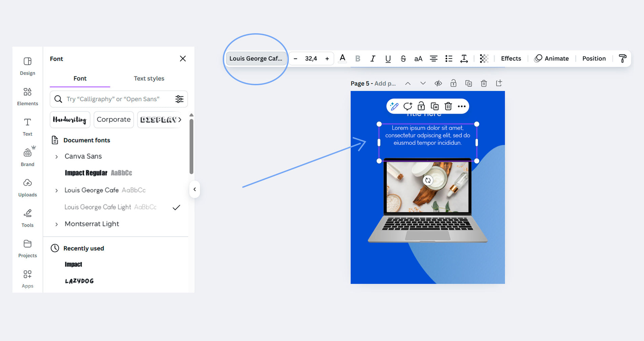Click the transparency checkerboard icon
Viewport: 644px width, 341px height.
(484, 59)
